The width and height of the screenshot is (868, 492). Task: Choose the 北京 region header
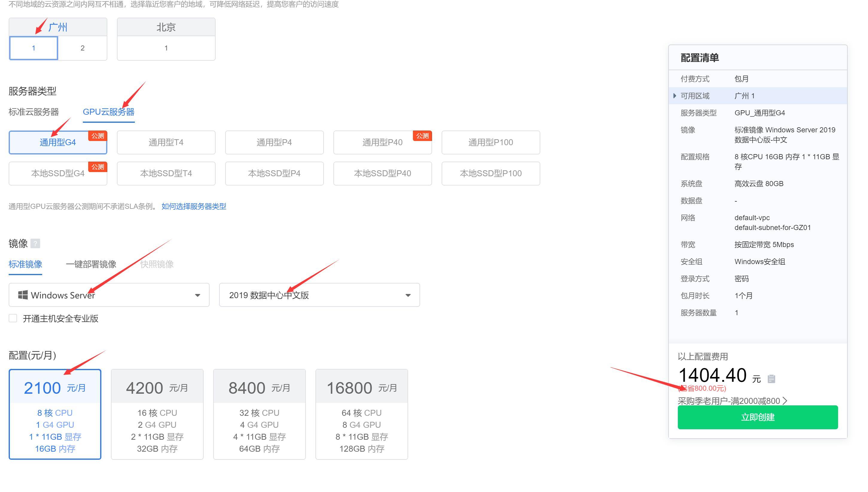[x=166, y=27]
